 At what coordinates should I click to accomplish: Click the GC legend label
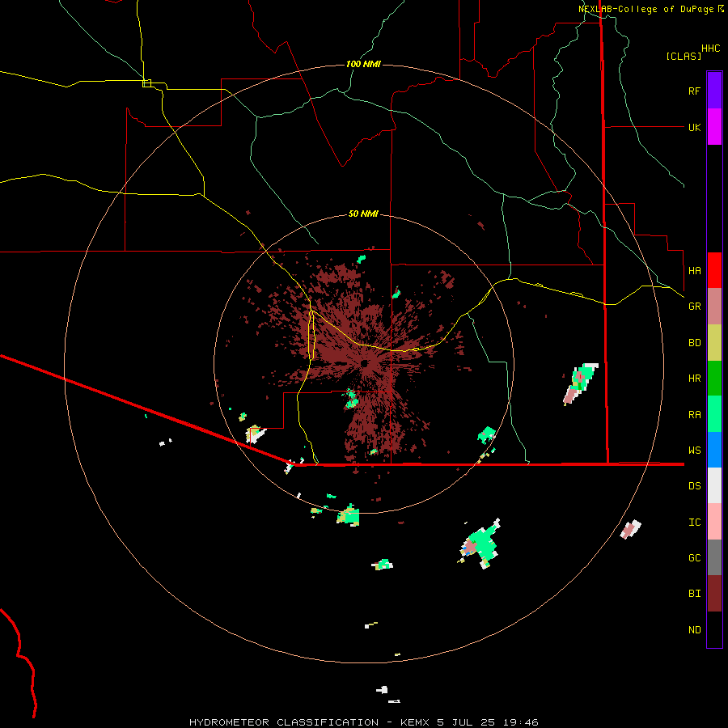694,558
